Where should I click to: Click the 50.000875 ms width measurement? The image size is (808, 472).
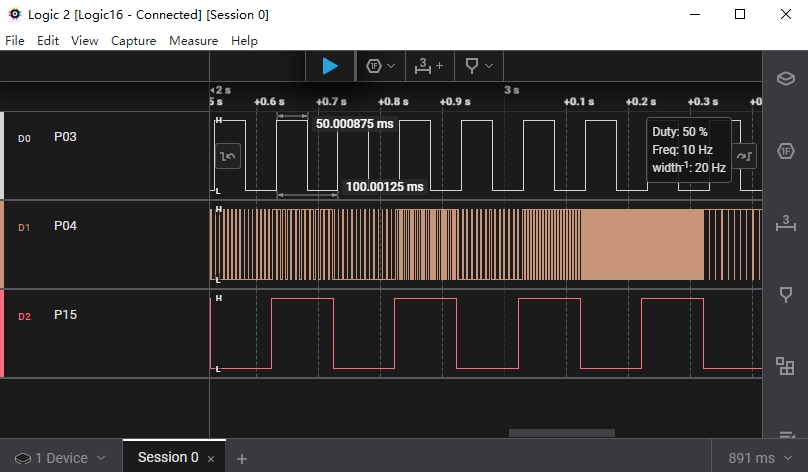355,124
